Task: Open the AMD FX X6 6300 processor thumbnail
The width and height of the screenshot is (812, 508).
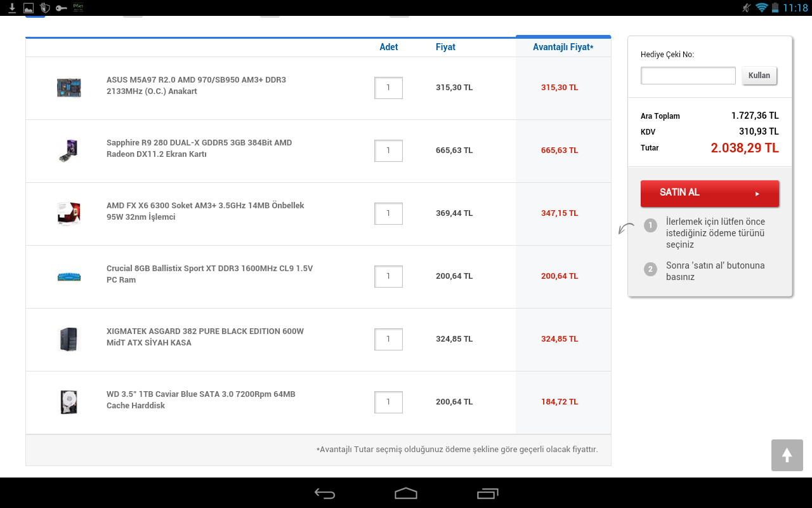Action: [69, 213]
